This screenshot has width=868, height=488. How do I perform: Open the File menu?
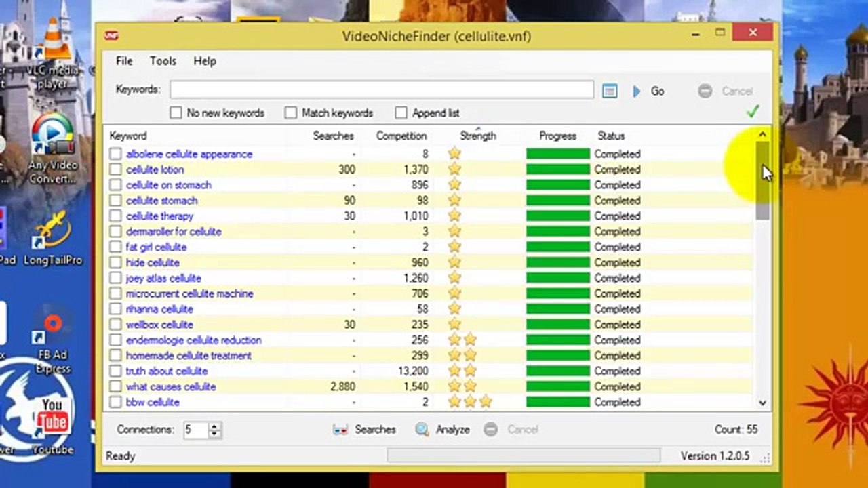click(124, 61)
